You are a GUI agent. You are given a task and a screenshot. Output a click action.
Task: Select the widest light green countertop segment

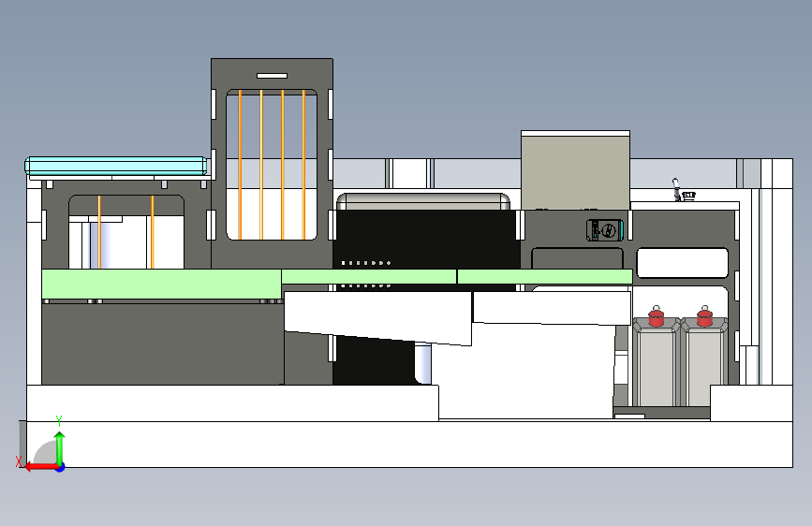pyautogui.click(x=162, y=284)
